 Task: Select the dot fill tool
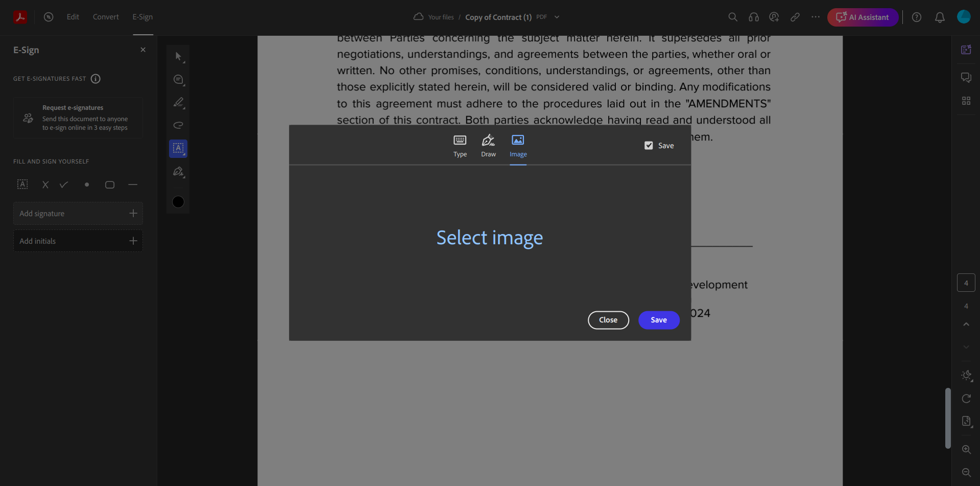point(87,184)
